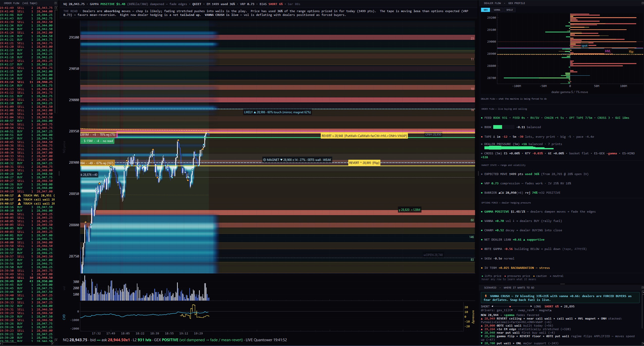Screen dimensions: 644x346
Task: Click the 'ONH 28,950' chart label
Action: click(x=433, y=134)
